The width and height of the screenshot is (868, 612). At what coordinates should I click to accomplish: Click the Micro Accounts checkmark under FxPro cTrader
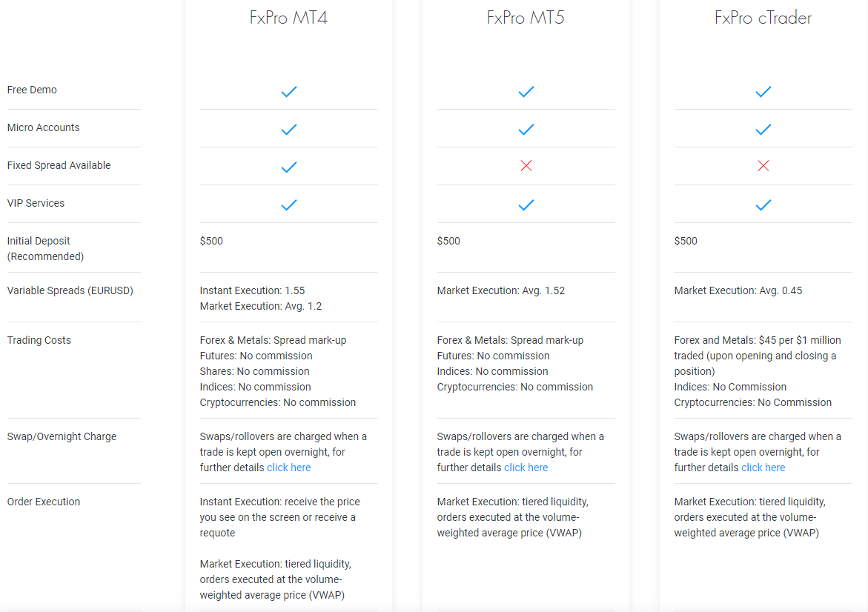763,130
